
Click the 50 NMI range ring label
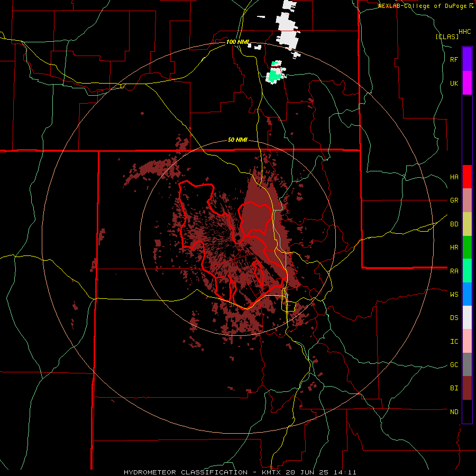pyautogui.click(x=237, y=140)
